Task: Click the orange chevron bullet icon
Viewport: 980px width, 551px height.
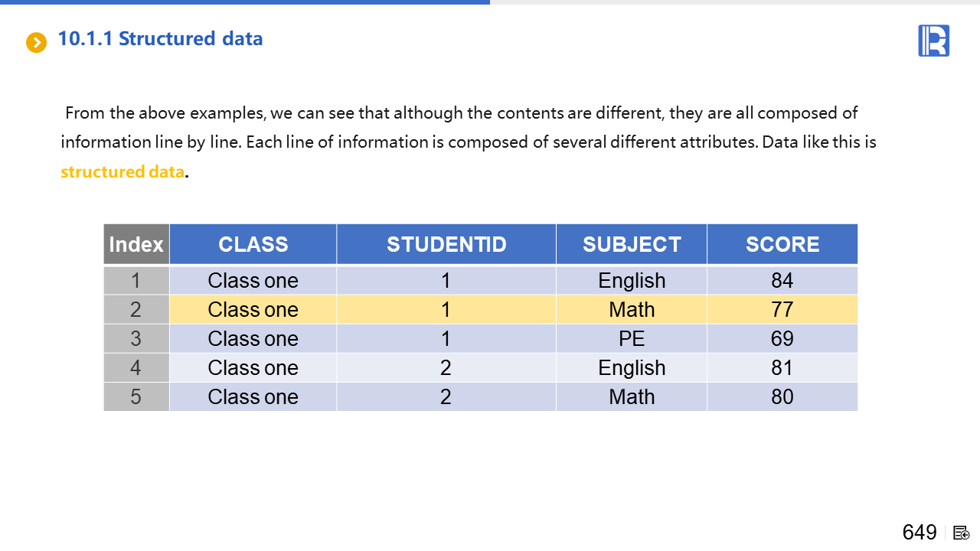Action: click(37, 42)
